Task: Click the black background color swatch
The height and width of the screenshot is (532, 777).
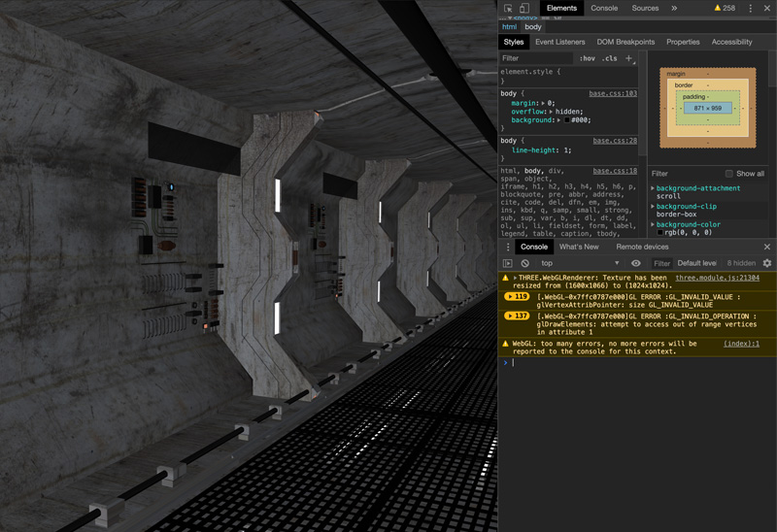Action: (566, 120)
